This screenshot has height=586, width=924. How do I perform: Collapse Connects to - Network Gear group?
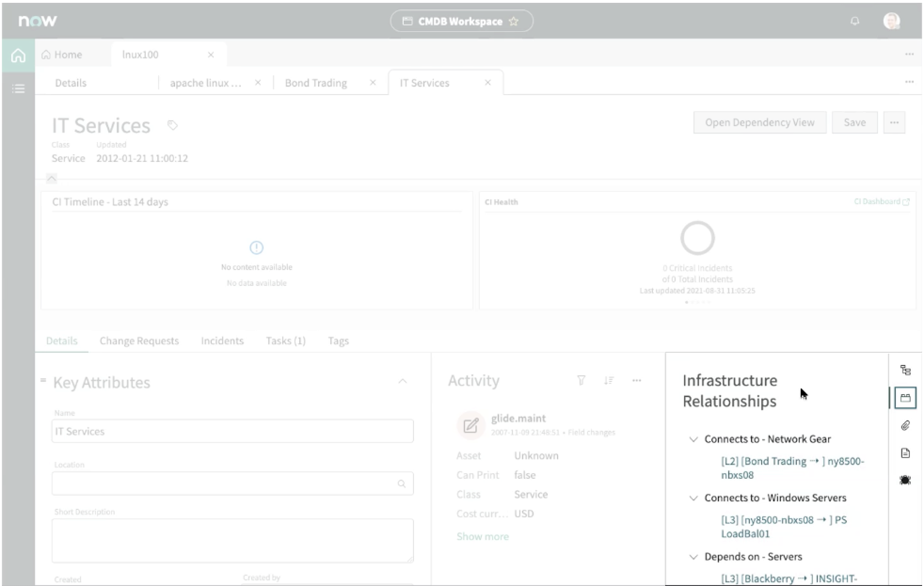click(693, 439)
